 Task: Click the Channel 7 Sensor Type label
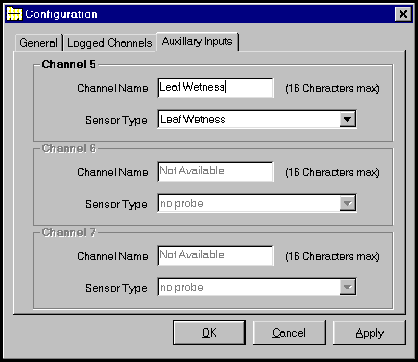pyautogui.click(x=116, y=288)
